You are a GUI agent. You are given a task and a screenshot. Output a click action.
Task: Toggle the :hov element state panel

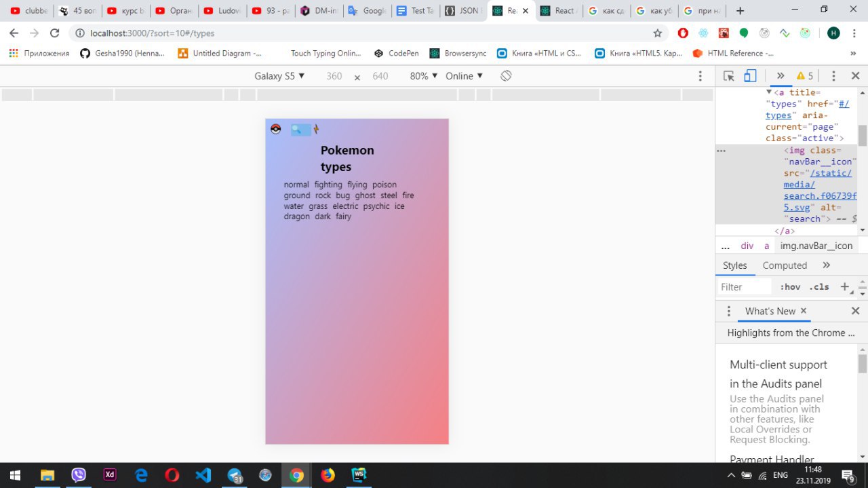pos(790,287)
